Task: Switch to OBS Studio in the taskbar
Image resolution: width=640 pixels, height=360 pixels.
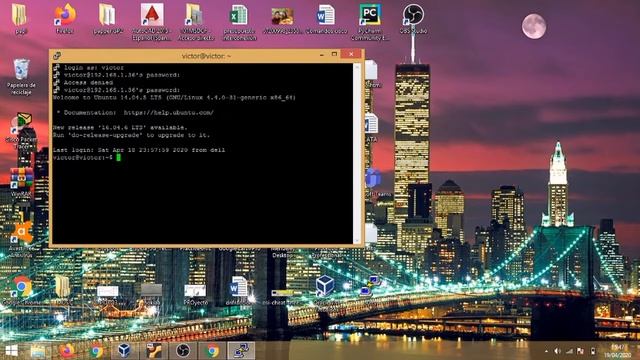Action: (182, 351)
